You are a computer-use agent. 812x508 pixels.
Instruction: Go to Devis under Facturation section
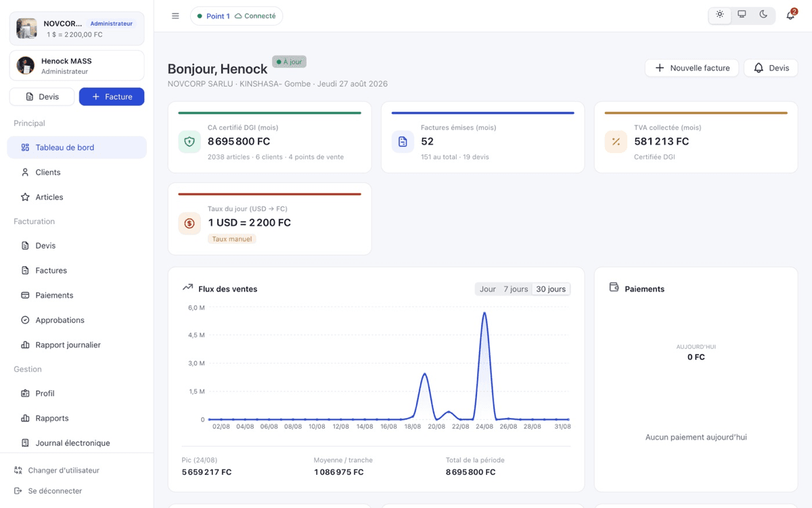tap(76, 246)
